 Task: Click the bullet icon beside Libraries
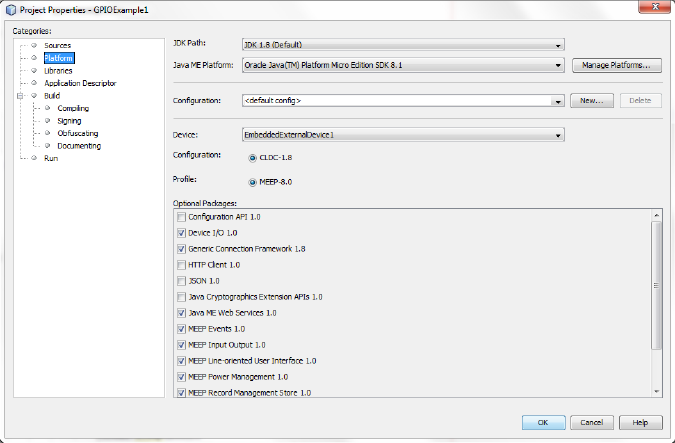[34, 71]
